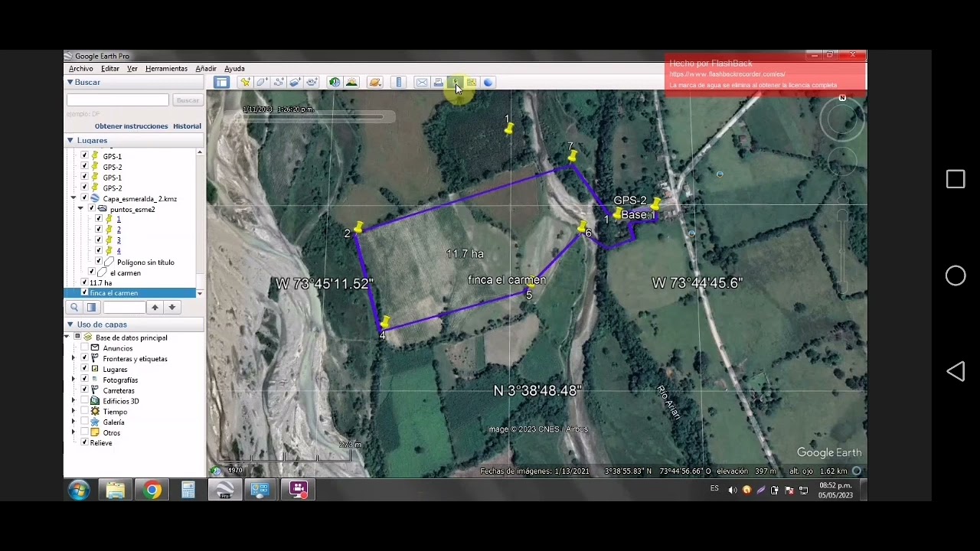Disable the Carreteras layer checkbox
This screenshot has height=551, width=980.
click(x=84, y=390)
